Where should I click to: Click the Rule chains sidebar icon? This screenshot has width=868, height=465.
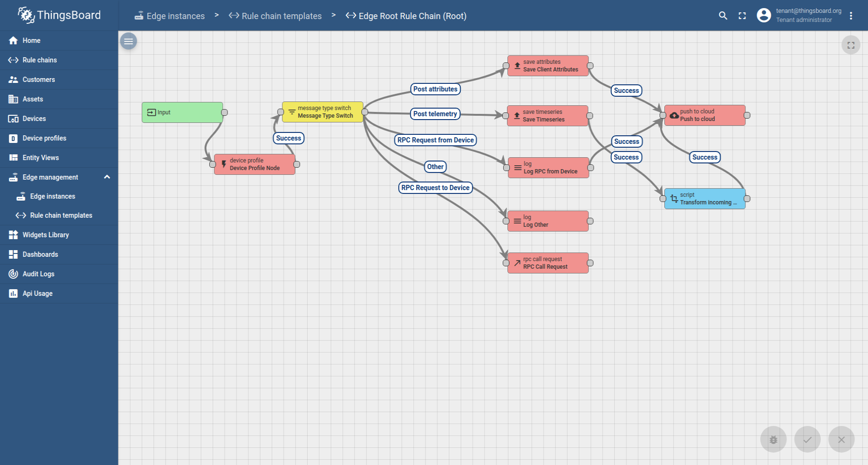[x=13, y=60]
